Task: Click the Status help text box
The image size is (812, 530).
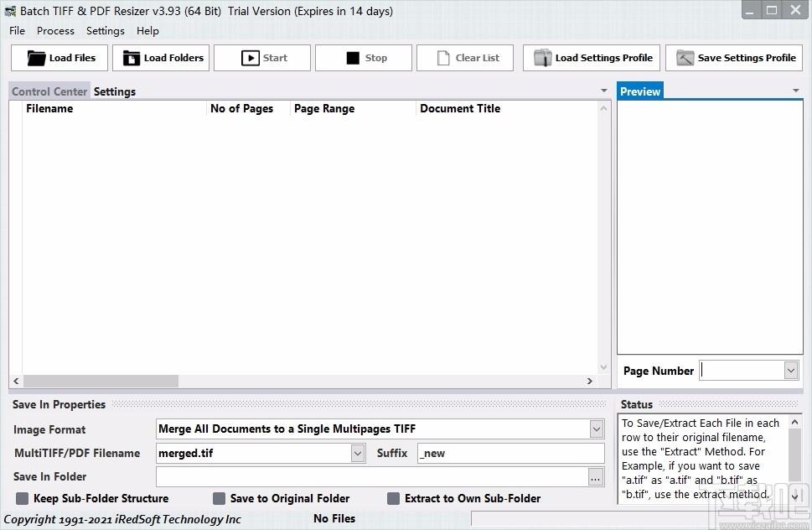Action: pyautogui.click(x=703, y=459)
